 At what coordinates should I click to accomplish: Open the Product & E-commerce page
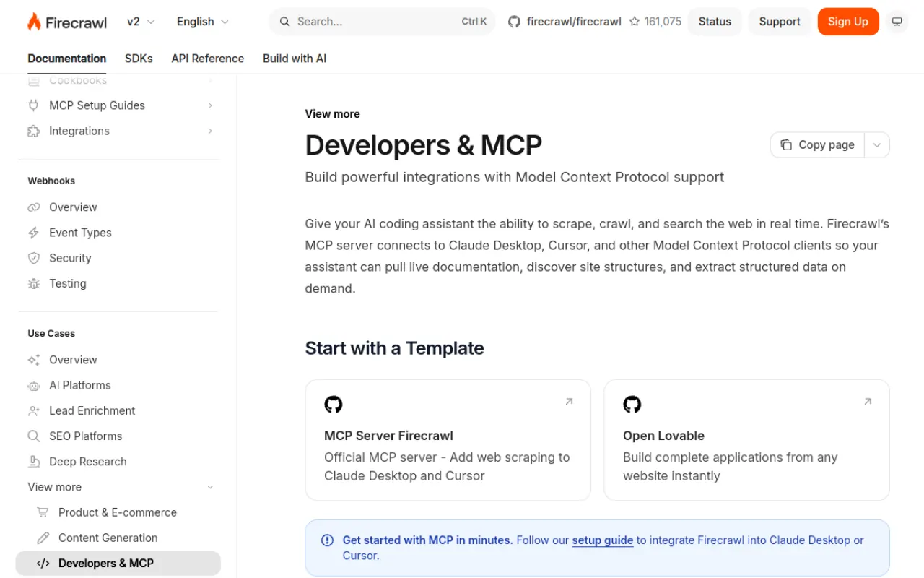click(118, 512)
